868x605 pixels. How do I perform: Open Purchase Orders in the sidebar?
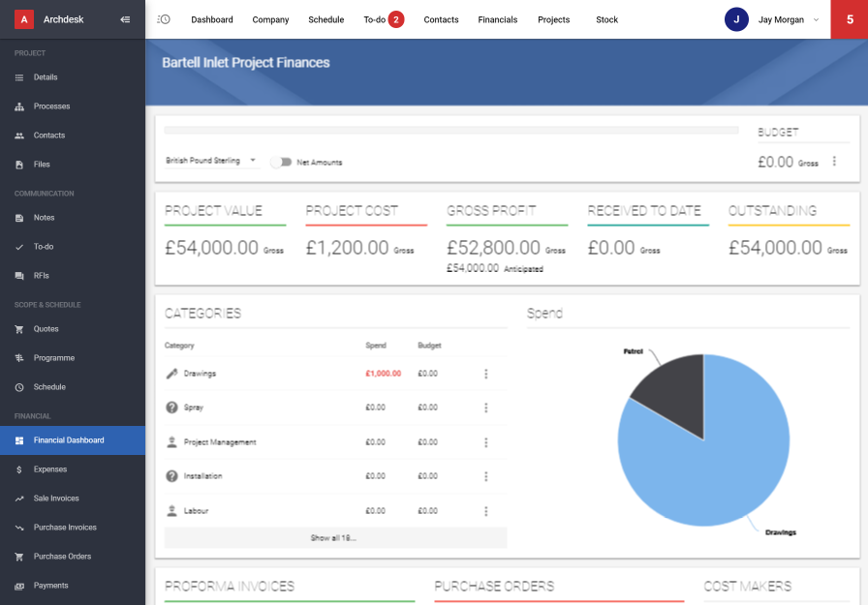62,557
